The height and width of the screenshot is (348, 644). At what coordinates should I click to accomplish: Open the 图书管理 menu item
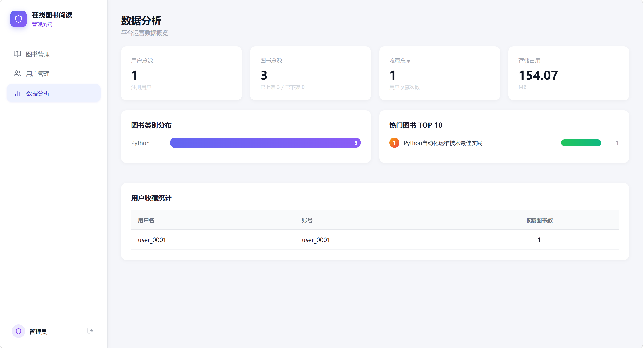pos(53,54)
